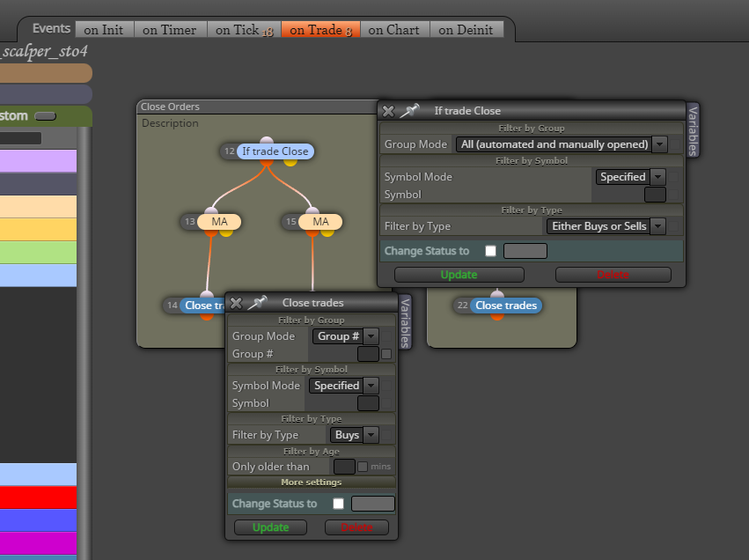This screenshot has height=560, width=749.
Task: Click Update in If trade Close panel
Action: click(x=459, y=275)
